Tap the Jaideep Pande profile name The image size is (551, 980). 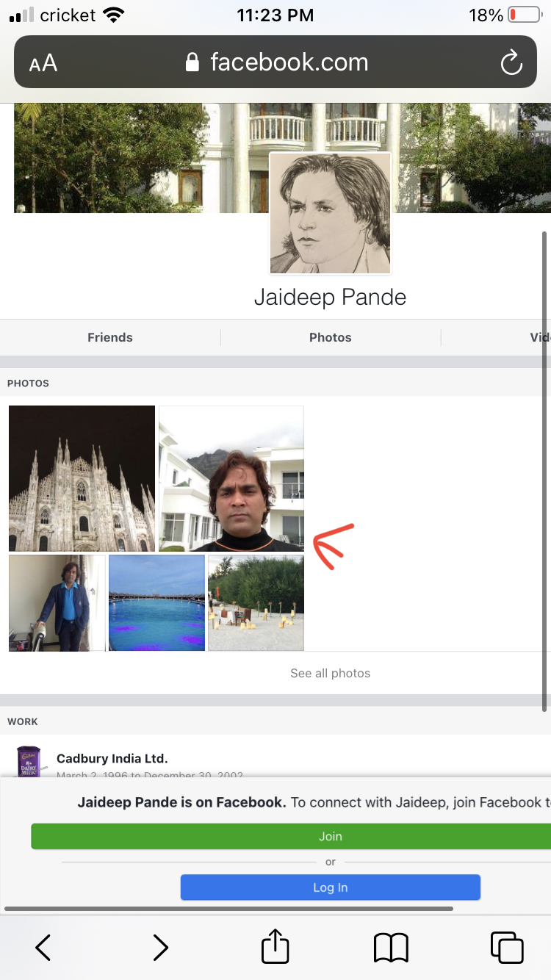[x=331, y=297]
